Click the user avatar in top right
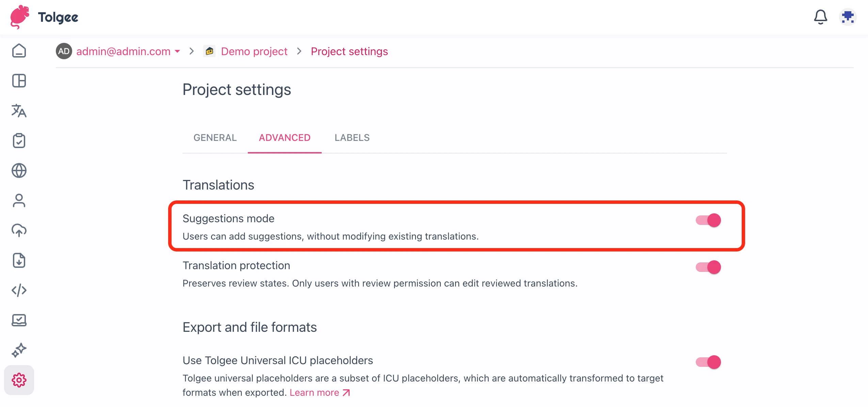868x407 pixels. tap(848, 17)
